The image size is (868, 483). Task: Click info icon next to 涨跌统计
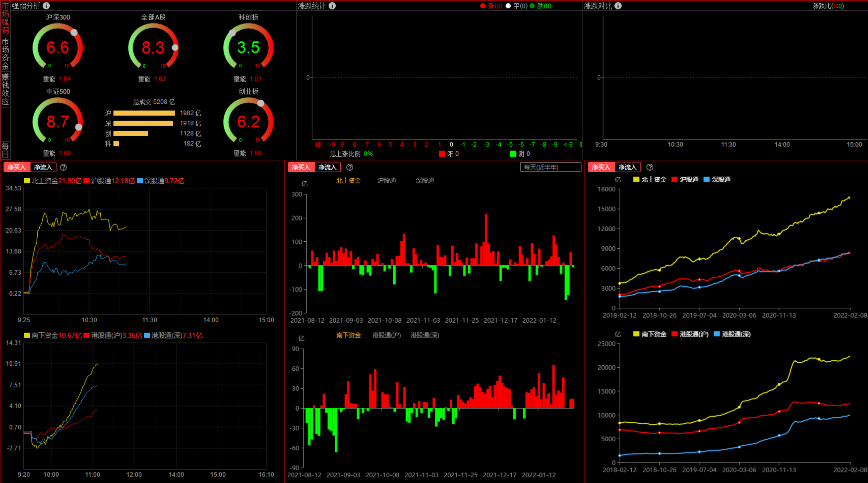(332, 6)
